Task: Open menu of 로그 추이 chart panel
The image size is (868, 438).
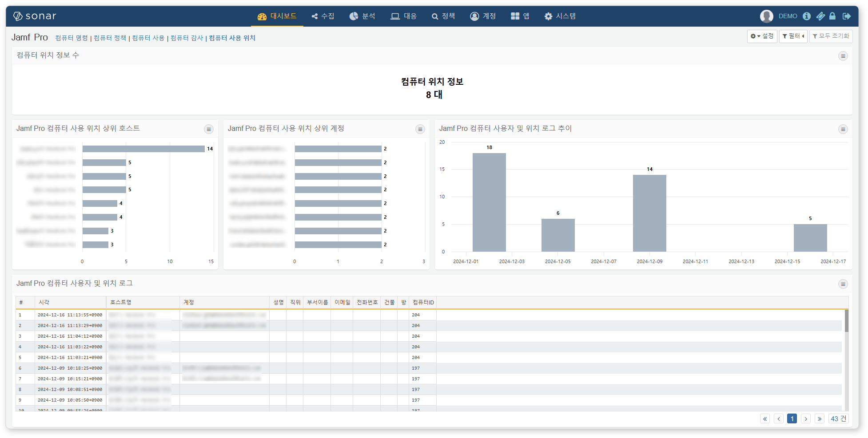Action: pyautogui.click(x=843, y=129)
